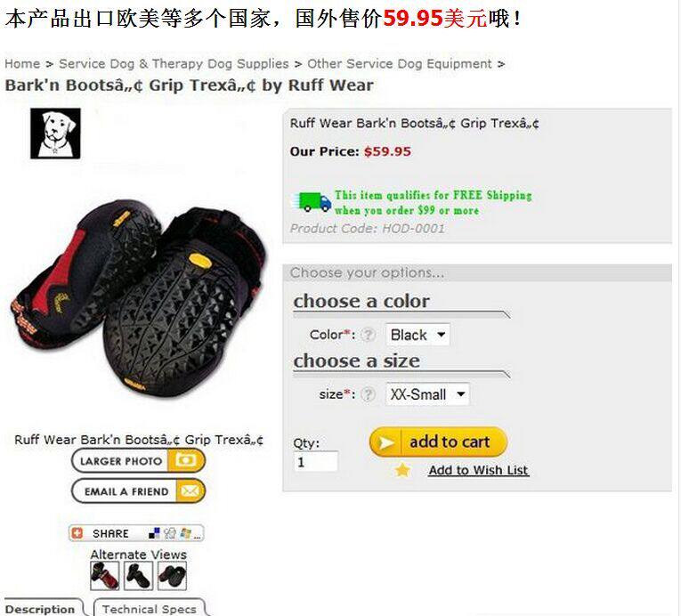The image size is (681, 616).
Task: Click the Labrador dog logo icon
Action: [55, 134]
